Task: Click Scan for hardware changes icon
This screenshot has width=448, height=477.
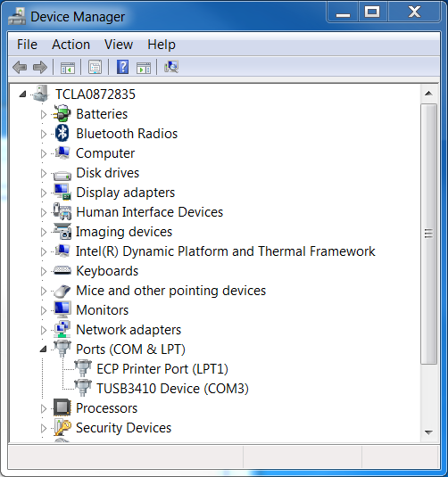Action: pos(171,67)
